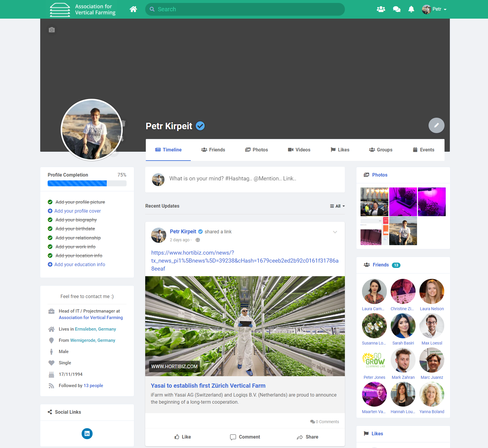Open Laura Nelson friend avatar
This screenshot has width=488, height=448.
(432, 292)
